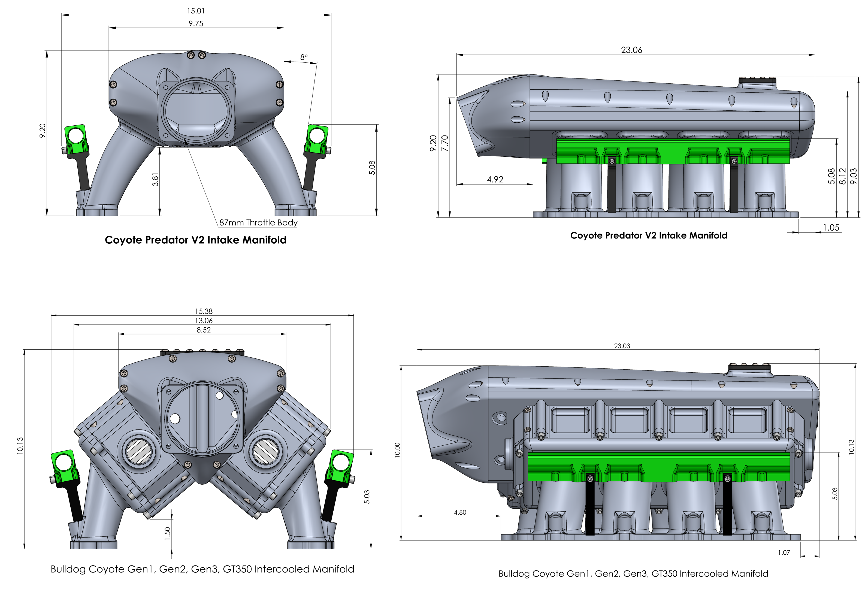Click the 13.06 dimension value
Screen dimensions: 868x592
(x=204, y=321)
